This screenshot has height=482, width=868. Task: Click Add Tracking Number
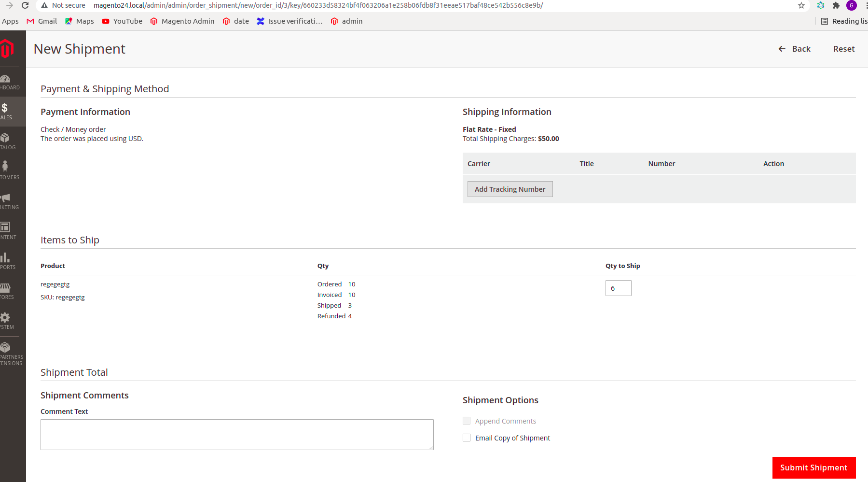point(510,189)
